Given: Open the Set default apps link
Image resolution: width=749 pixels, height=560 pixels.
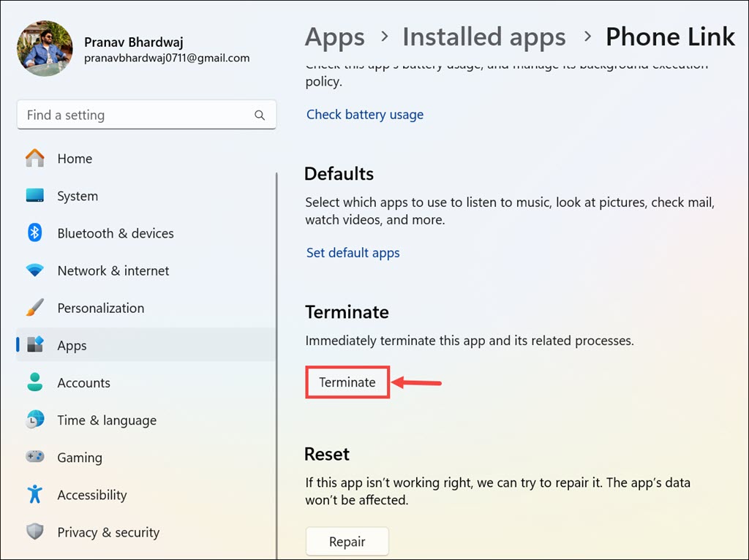Looking at the screenshot, I should (x=353, y=253).
